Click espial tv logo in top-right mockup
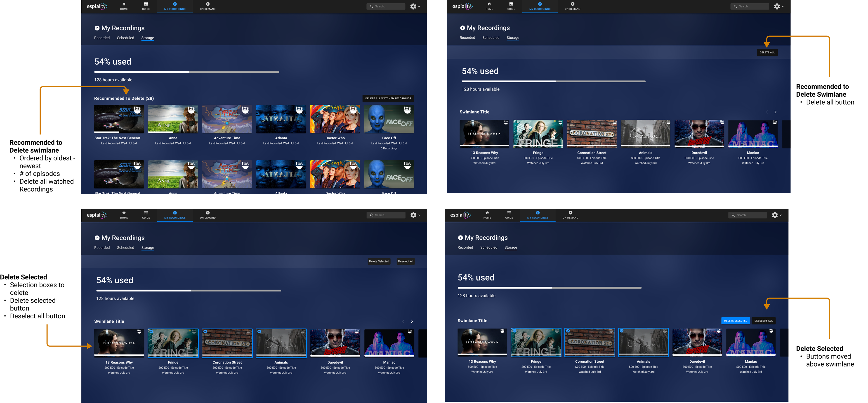This screenshot has width=868, height=403. (462, 6)
